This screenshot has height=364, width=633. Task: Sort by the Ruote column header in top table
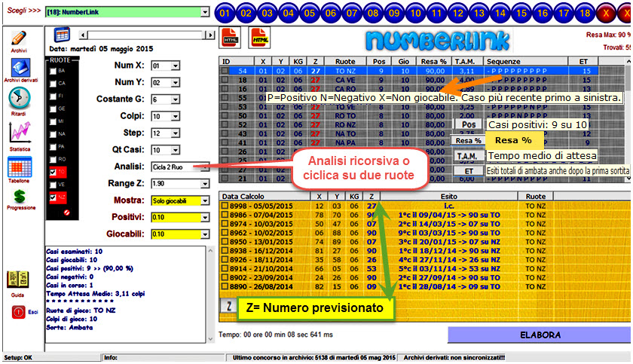[x=345, y=61]
